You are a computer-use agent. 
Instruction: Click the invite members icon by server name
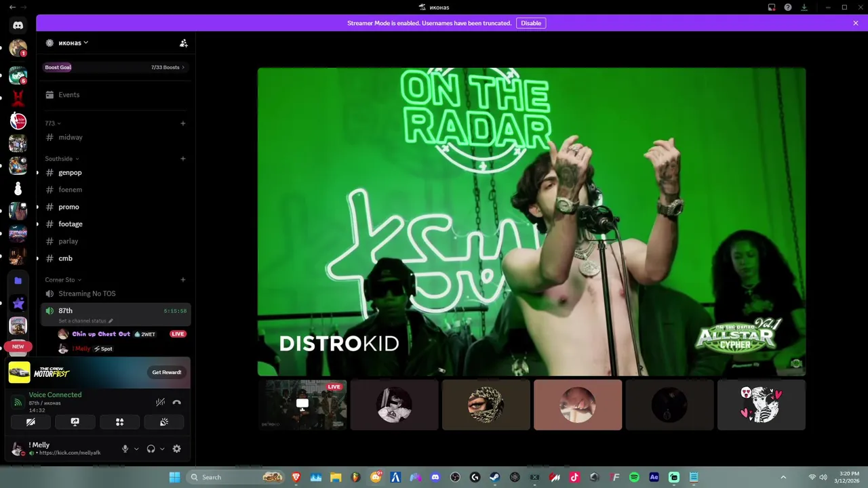[183, 43]
